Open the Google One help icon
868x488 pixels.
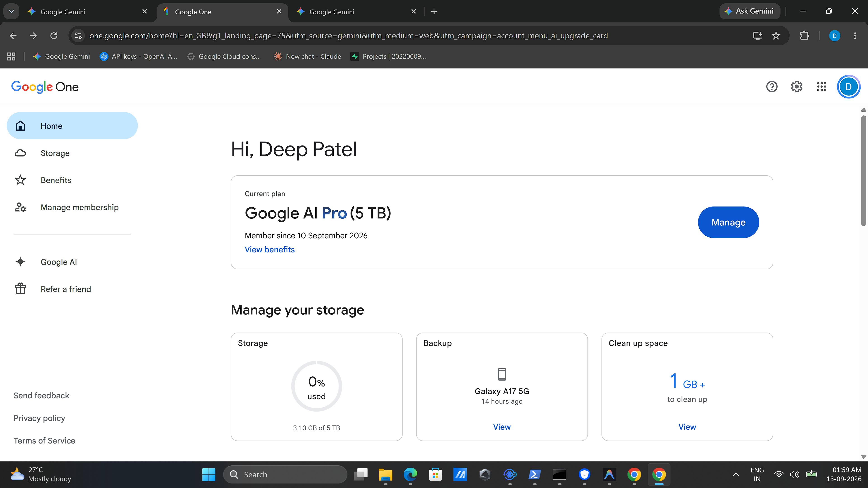pyautogui.click(x=772, y=87)
